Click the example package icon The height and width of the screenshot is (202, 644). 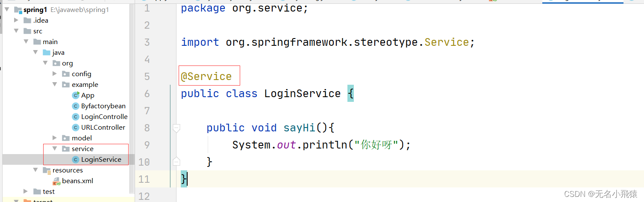click(x=66, y=84)
